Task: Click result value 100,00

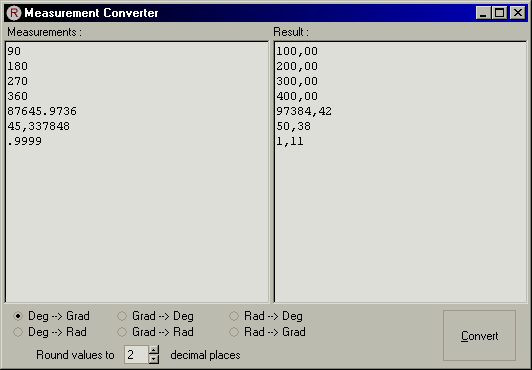Action: click(x=297, y=51)
